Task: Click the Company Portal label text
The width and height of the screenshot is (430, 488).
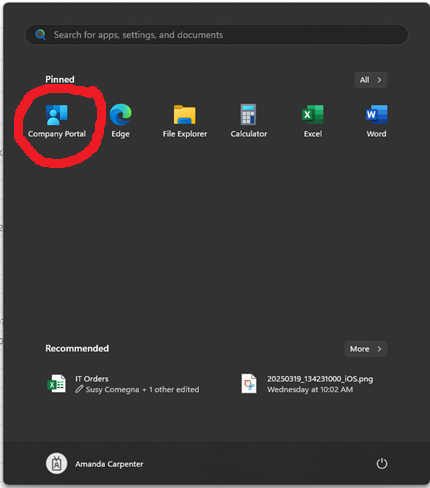Action: click(x=57, y=134)
